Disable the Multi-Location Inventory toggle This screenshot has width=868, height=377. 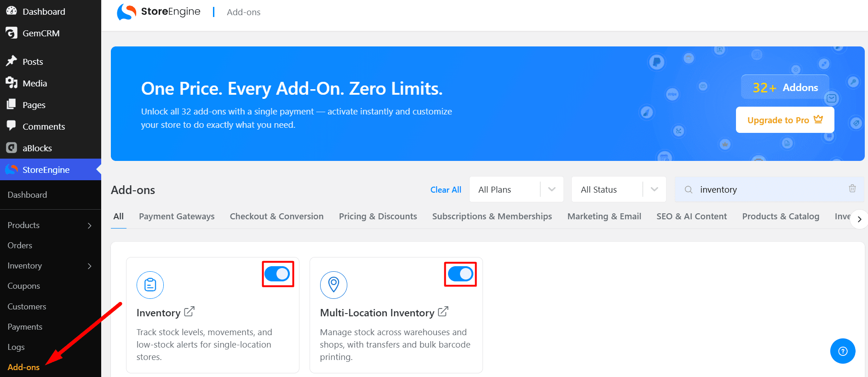(460, 274)
